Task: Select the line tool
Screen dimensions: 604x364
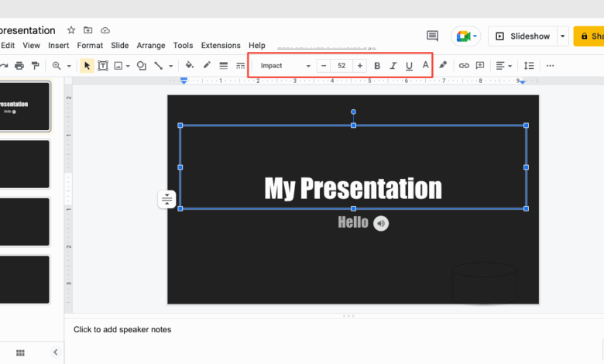Action: [158, 66]
